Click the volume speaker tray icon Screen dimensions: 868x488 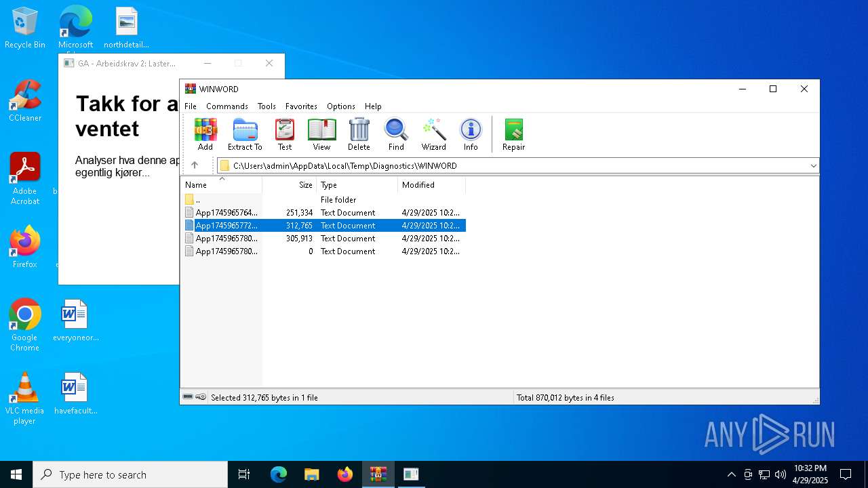click(781, 474)
